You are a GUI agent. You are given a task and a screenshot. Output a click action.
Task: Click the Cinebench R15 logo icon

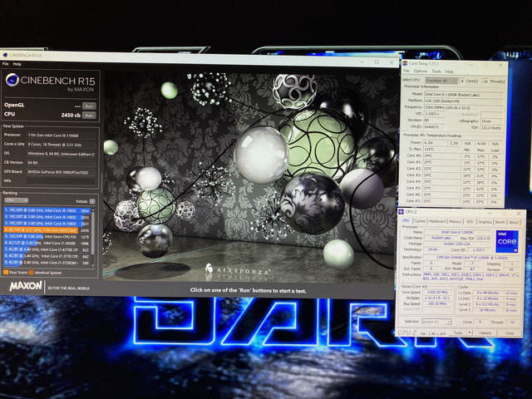[13, 81]
